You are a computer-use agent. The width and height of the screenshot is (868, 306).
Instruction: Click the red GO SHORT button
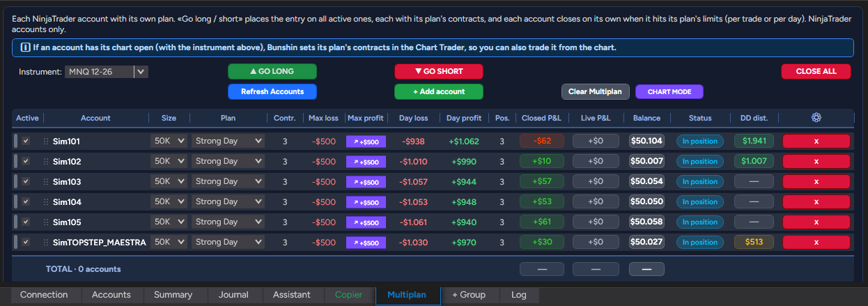(x=439, y=71)
